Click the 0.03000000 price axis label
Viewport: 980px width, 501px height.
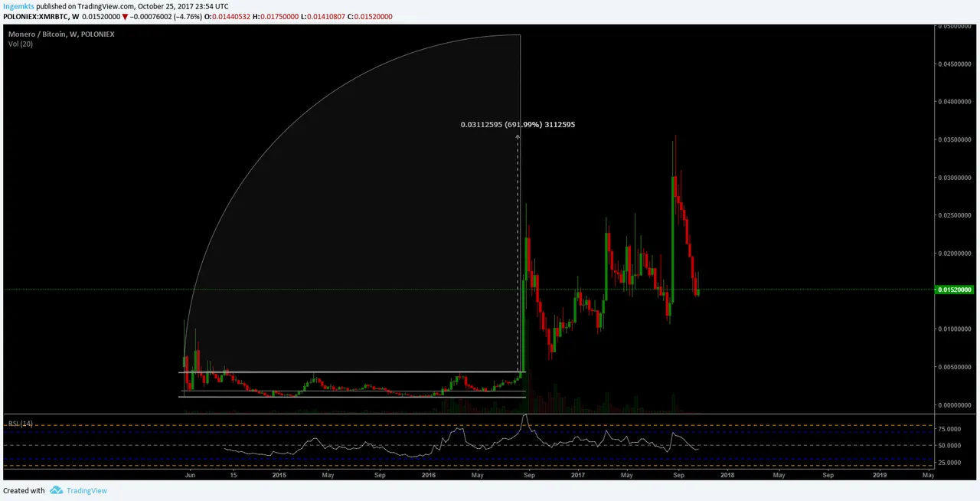(955, 178)
